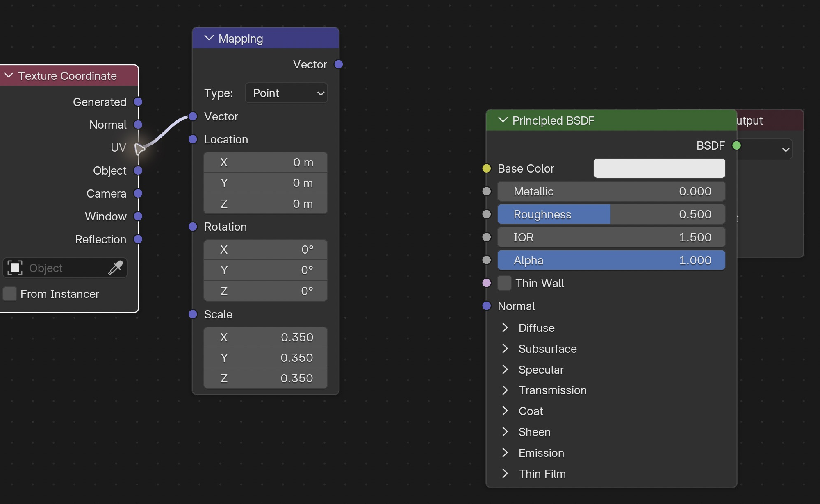Collapse the Principled BSDF node
The height and width of the screenshot is (504, 820).
tap(503, 120)
